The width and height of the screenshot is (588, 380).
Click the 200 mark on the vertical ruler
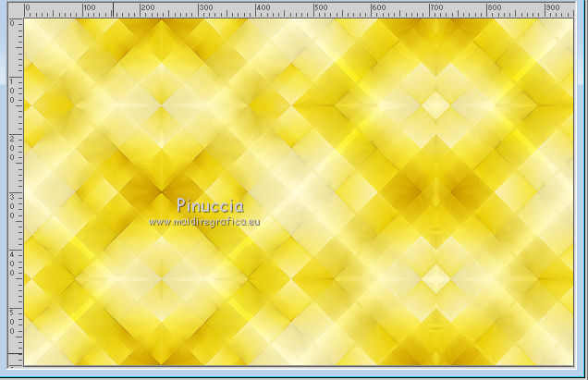click(12, 148)
